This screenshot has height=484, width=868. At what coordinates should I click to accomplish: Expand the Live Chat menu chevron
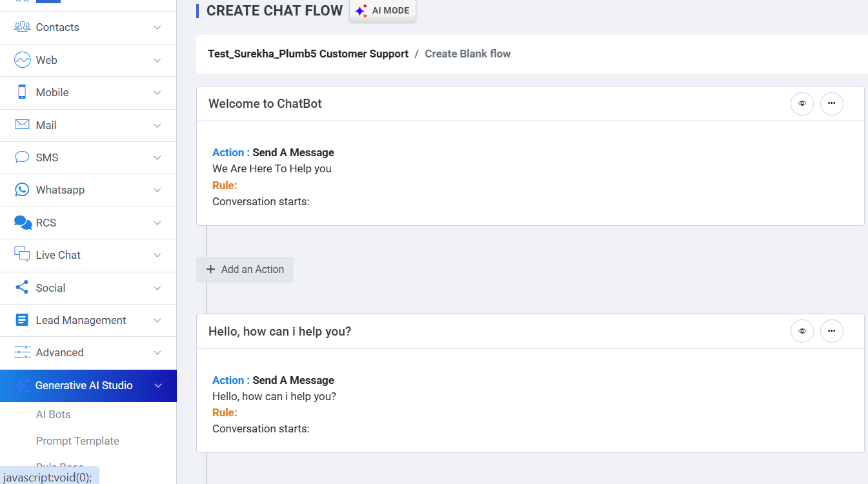pyautogui.click(x=157, y=255)
